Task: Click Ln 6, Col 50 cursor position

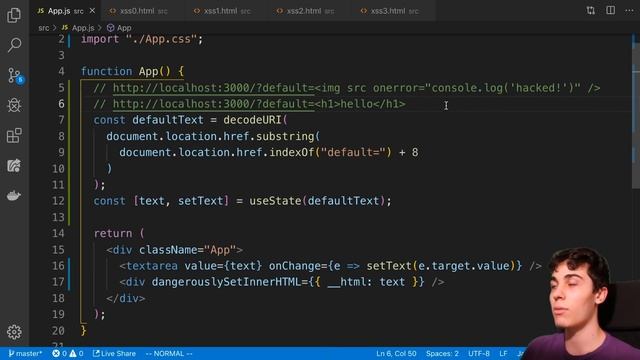Action: 396,353
